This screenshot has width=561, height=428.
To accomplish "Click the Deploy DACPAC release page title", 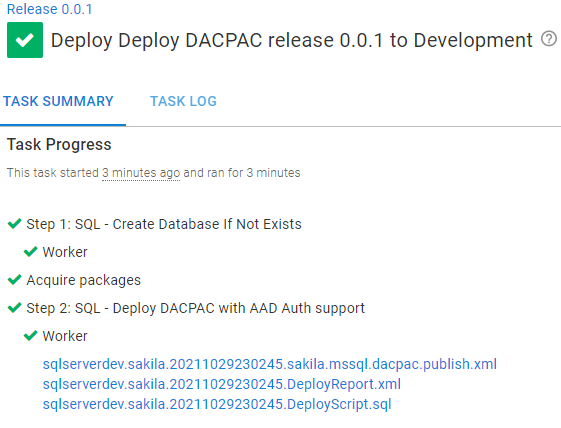I will tap(292, 40).
